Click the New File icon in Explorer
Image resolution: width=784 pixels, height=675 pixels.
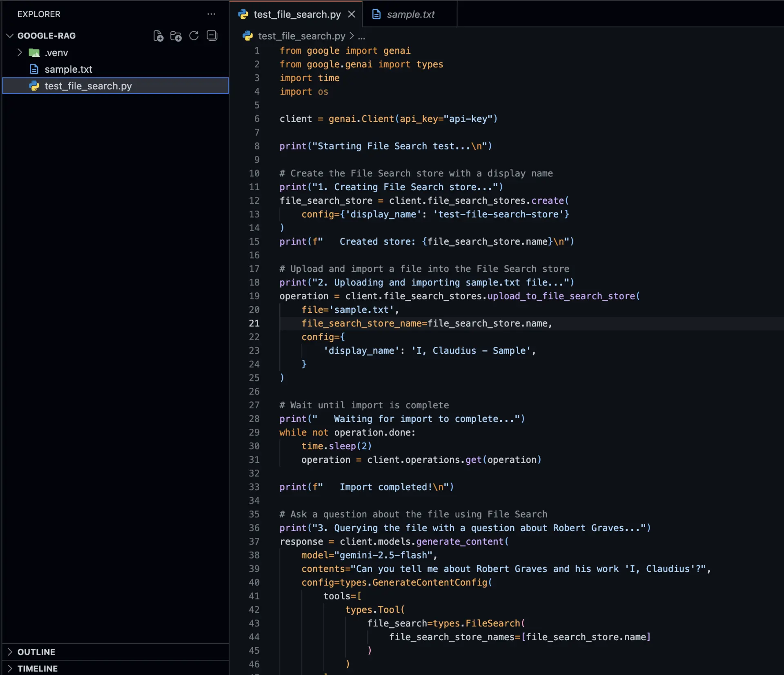pyautogui.click(x=158, y=36)
